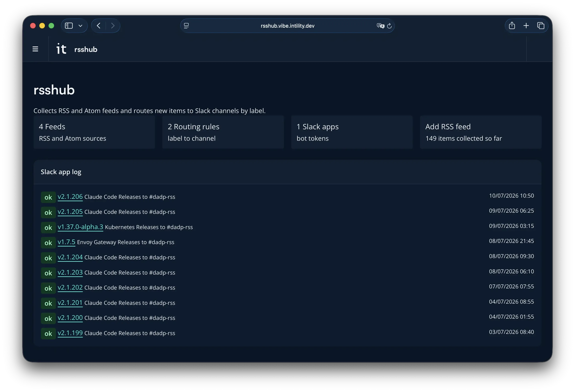Open the 2 Routing rules card
The image size is (575, 392).
[223, 132]
